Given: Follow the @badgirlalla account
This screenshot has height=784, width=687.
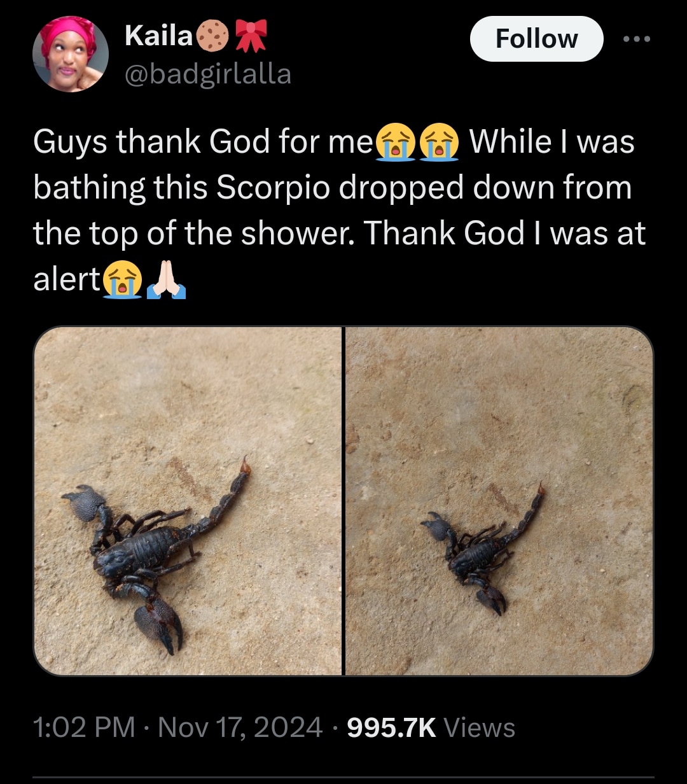Looking at the screenshot, I should [536, 39].
